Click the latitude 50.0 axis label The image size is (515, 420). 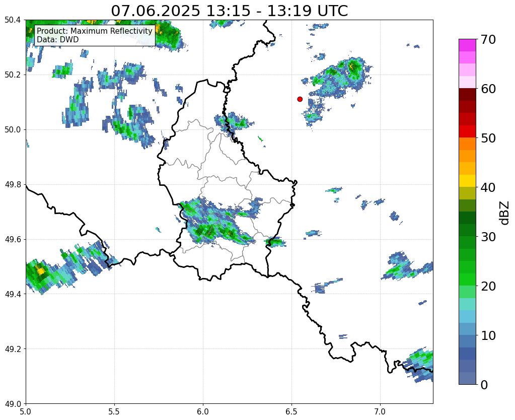[13, 129]
